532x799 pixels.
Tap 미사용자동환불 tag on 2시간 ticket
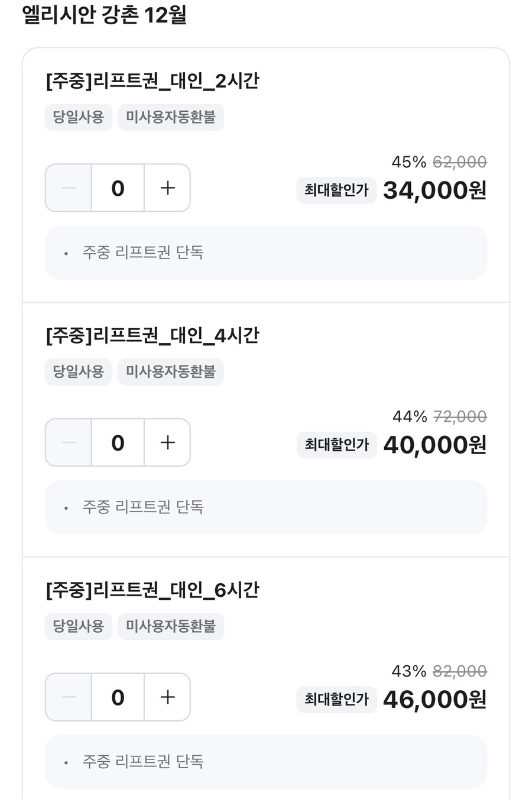click(170, 117)
